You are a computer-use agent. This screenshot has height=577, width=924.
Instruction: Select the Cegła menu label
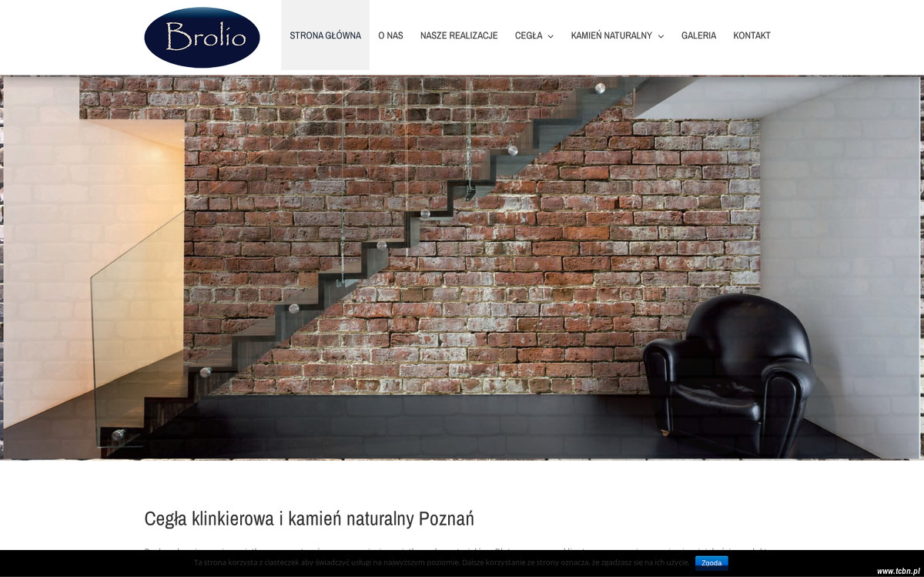coord(528,35)
